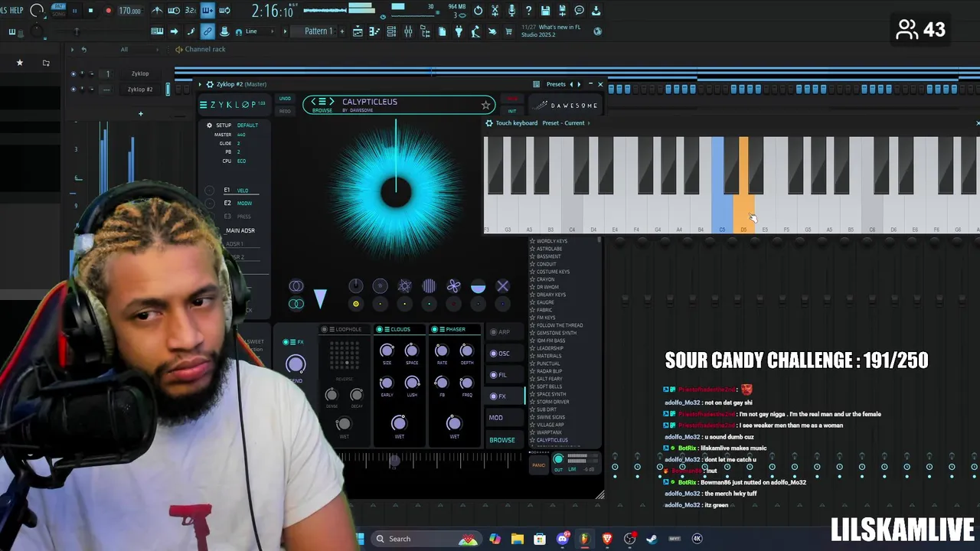980x551 pixels.
Task: Open the channel rack view icon
Action: [391, 31]
